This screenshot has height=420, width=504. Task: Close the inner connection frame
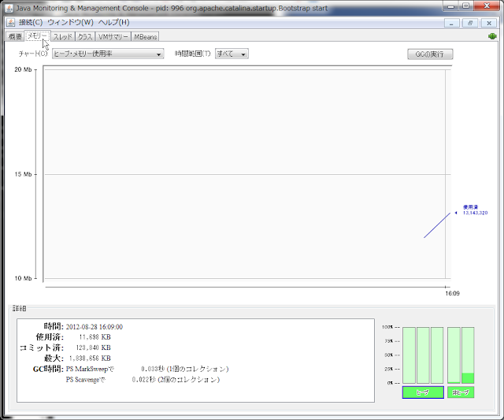[489, 23]
